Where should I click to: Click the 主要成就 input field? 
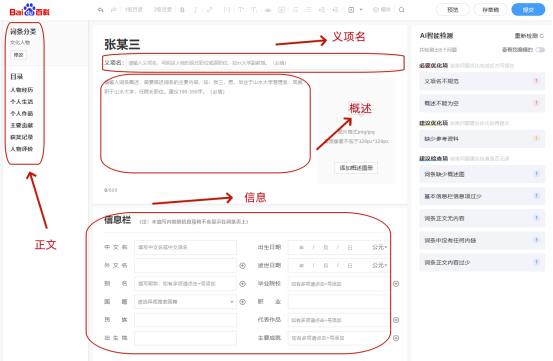coord(339,338)
